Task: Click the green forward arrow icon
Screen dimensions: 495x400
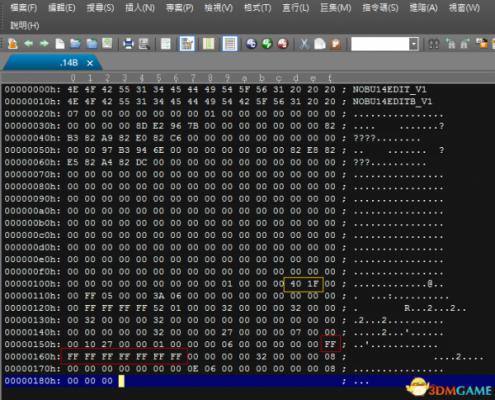Action: (44, 44)
